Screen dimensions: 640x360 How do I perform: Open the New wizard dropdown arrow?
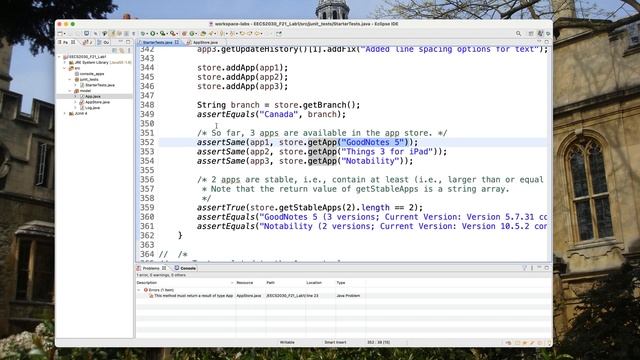point(64,33)
